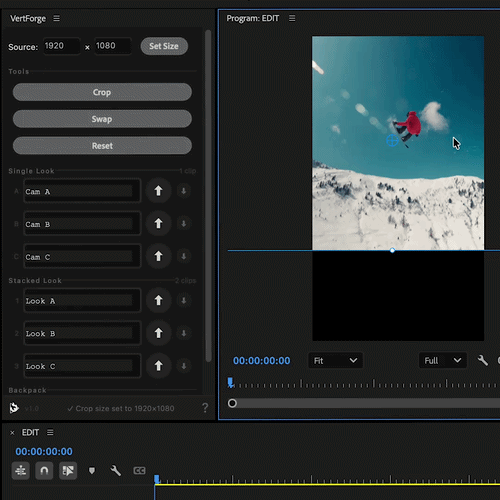Toggle timeline snapping magnet button
The image size is (500, 500).
[44, 471]
